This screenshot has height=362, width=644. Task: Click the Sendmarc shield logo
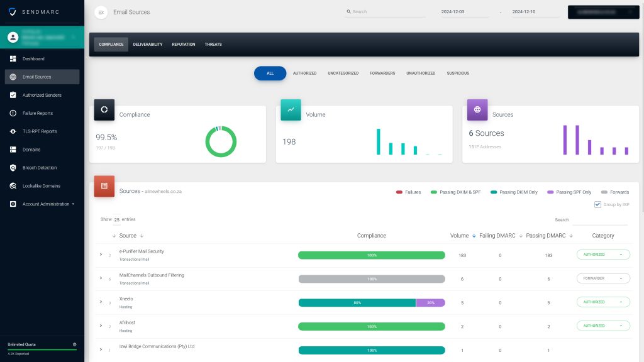pyautogui.click(x=13, y=12)
